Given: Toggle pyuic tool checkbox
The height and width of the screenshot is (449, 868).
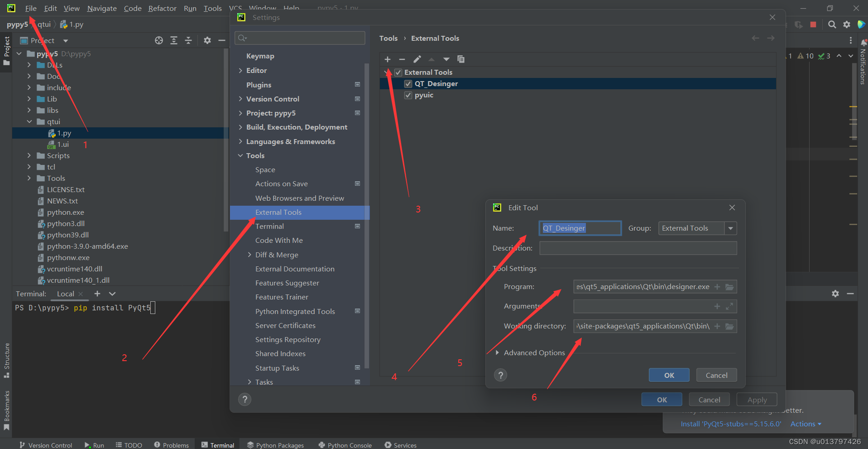Looking at the screenshot, I should (x=408, y=95).
